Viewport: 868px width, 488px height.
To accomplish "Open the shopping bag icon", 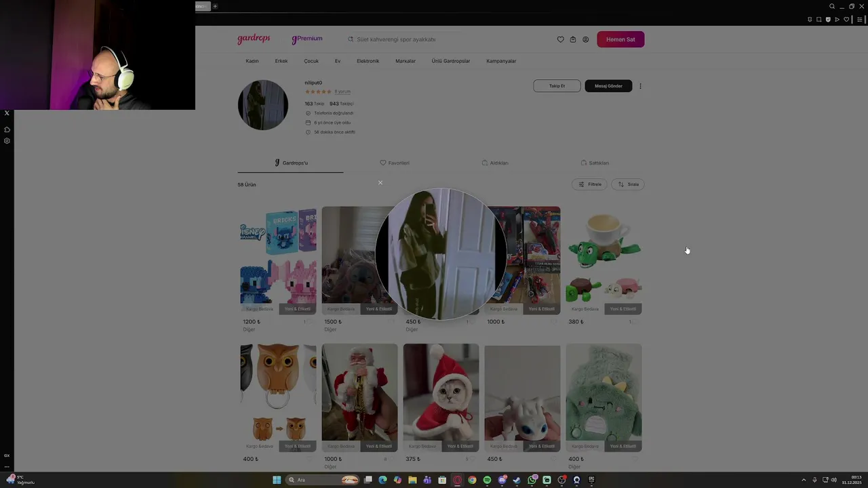I will [573, 39].
